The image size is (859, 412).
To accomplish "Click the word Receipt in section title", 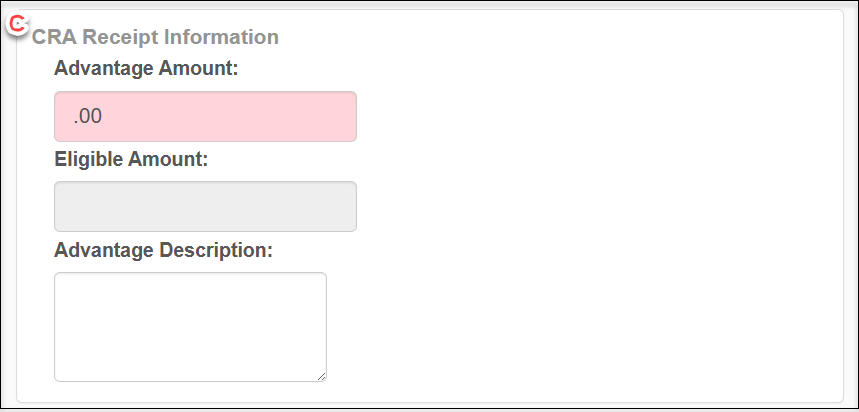I will click(x=121, y=38).
